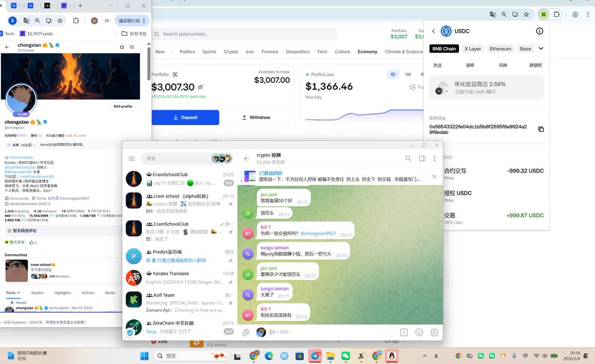Expand the hidden system tray icons chevron
Screen dimensions: 595x364
[x=424, y=356]
